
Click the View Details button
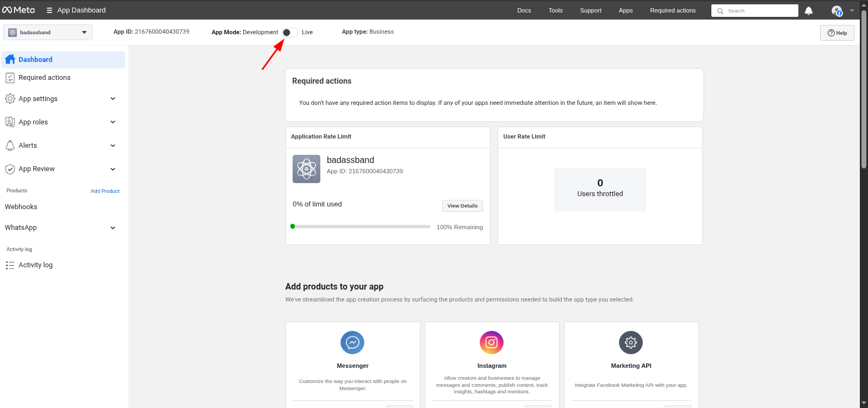[x=462, y=206]
